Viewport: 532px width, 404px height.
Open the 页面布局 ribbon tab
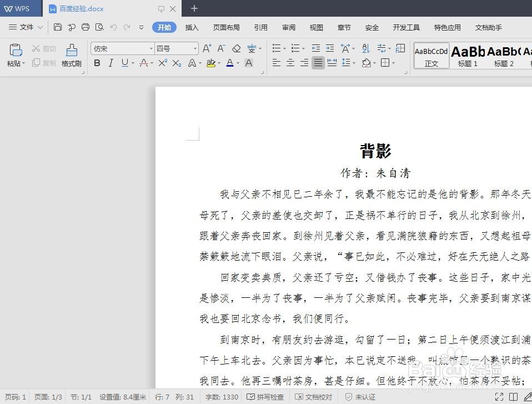226,27
